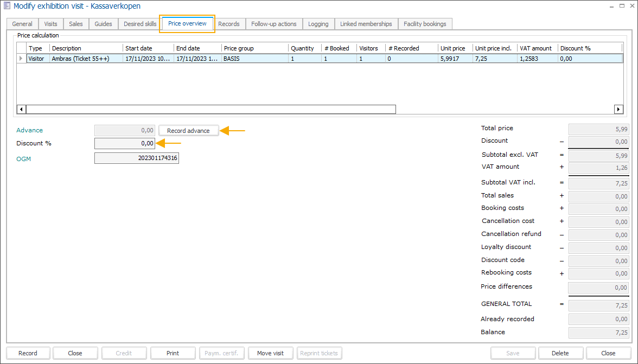Click the Paym. certif. button
Image resolution: width=638 pixels, height=364 pixels.
click(x=221, y=353)
